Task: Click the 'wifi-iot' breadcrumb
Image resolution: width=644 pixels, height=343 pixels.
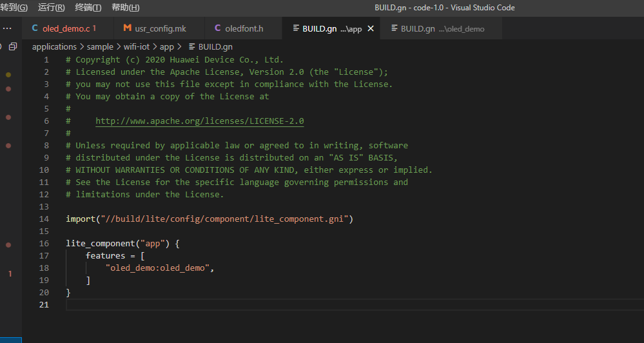Action: point(137,47)
